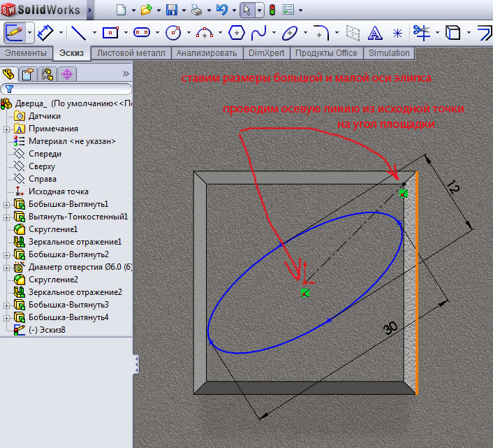Image resolution: width=493 pixels, height=448 pixels.
Task: Click the Rebuild traffic light icon
Action: 272,10
